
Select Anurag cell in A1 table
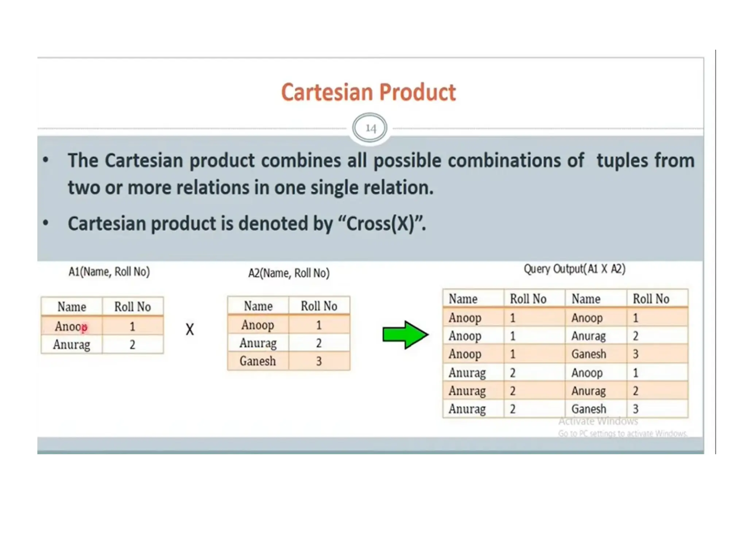click(71, 345)
